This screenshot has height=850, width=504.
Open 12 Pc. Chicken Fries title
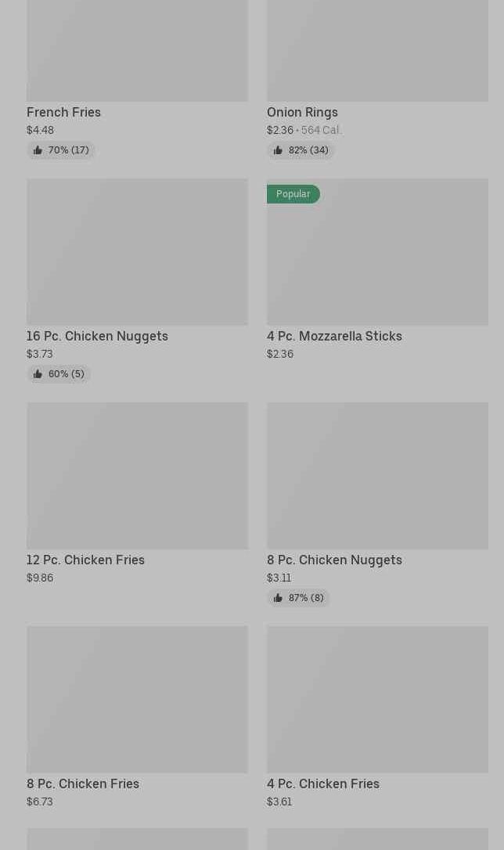coord(85,560)
